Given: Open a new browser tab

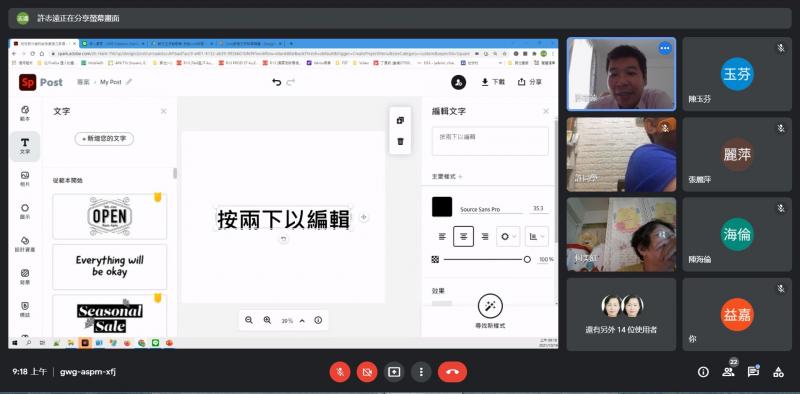Looking at the screenshot, I should pos(291,44).
